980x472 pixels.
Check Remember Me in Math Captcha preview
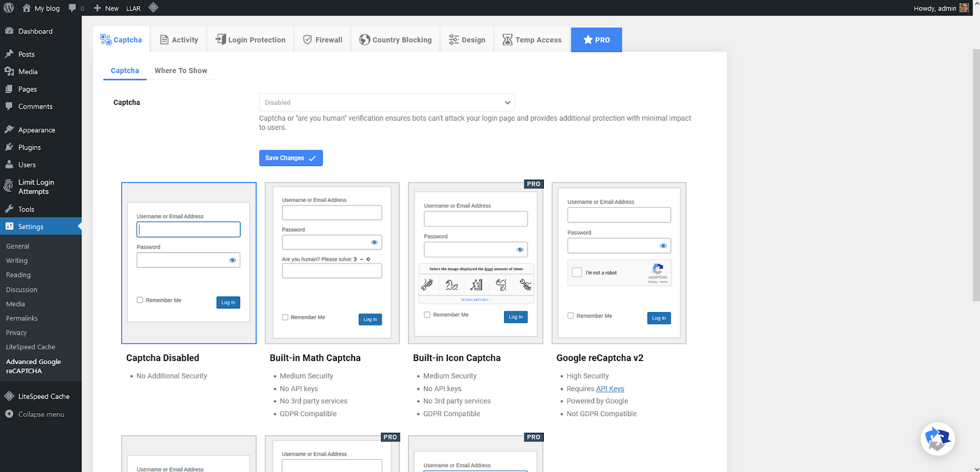coord(285,318)
